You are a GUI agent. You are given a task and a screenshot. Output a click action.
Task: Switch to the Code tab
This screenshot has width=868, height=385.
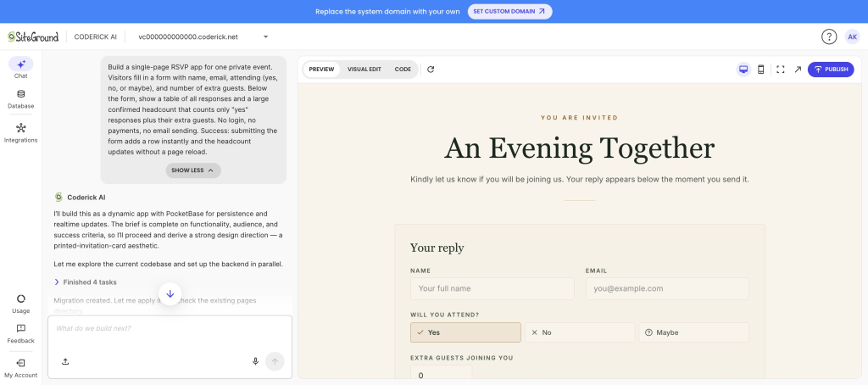click(x=403, y=70)
